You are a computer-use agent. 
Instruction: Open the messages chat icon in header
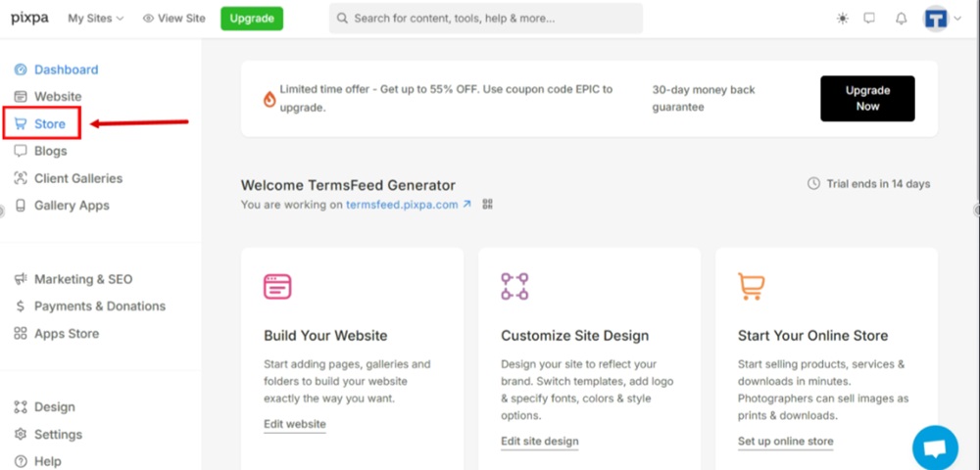point(869,18)
